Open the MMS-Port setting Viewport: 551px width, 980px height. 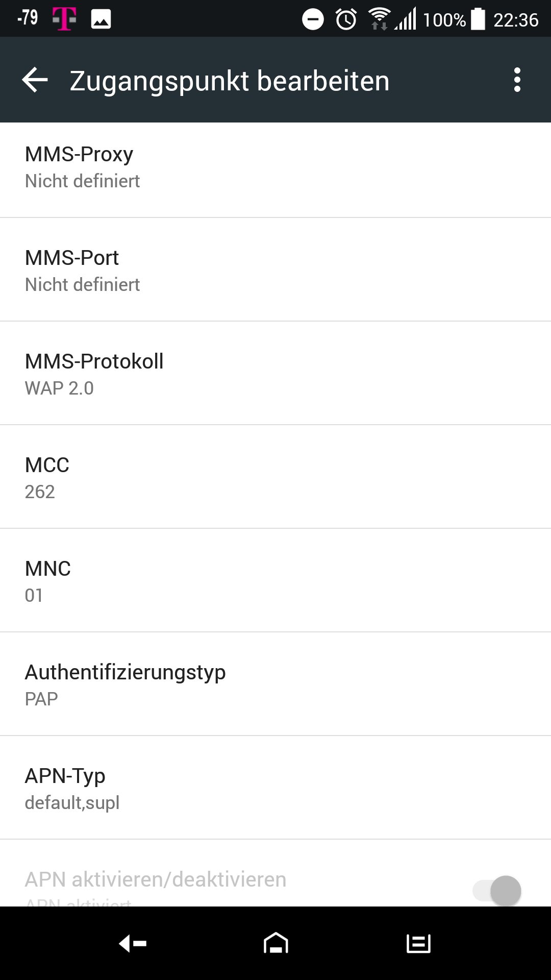pos(275,271)
